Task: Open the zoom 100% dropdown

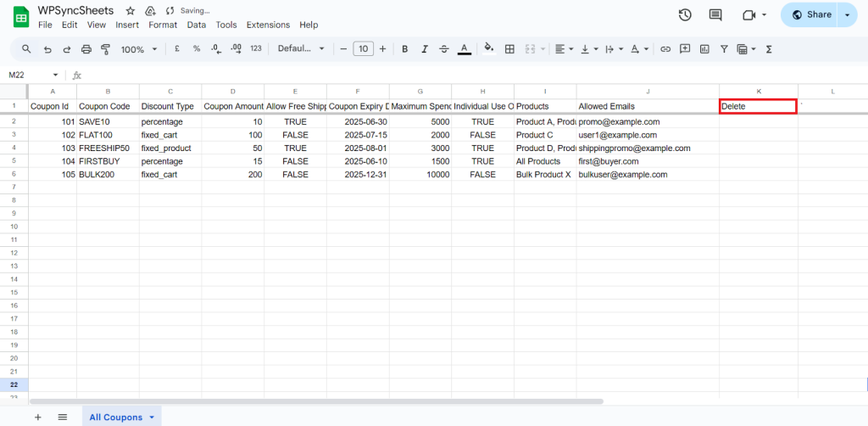Action: pos(140,49)
